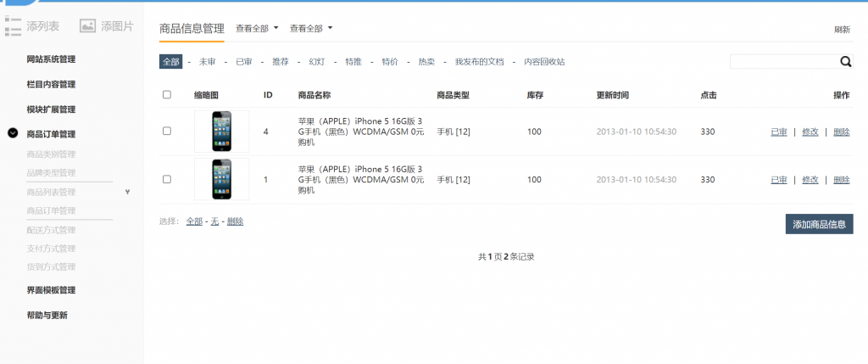
Task: Select the 已审 filter tab
Action: tap(243, 62)
